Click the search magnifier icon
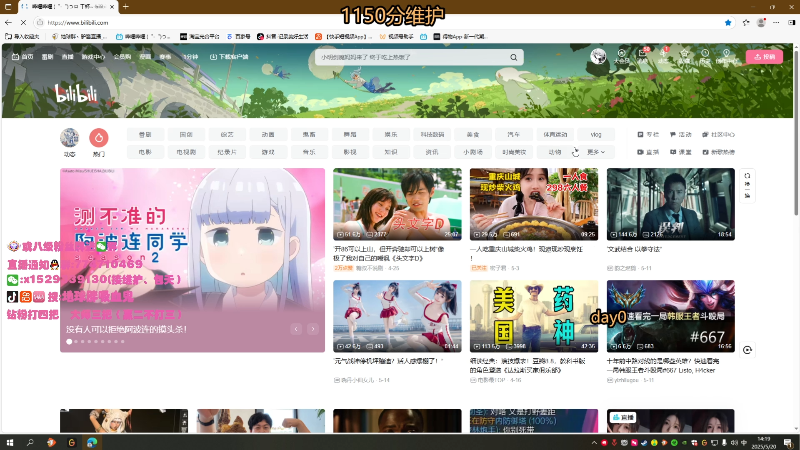 pos(514,57)
